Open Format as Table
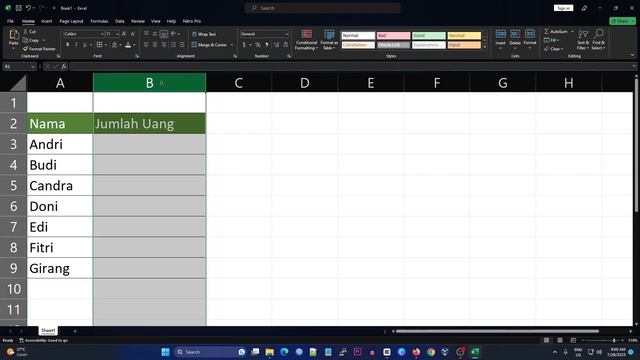The width and height of the screenshot is (640, 360). [x=329, y=40]
